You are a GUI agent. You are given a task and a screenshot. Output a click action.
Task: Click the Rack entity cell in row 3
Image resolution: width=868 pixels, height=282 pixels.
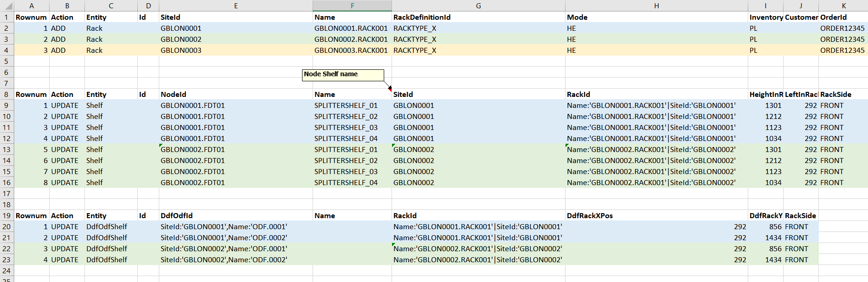111,39
